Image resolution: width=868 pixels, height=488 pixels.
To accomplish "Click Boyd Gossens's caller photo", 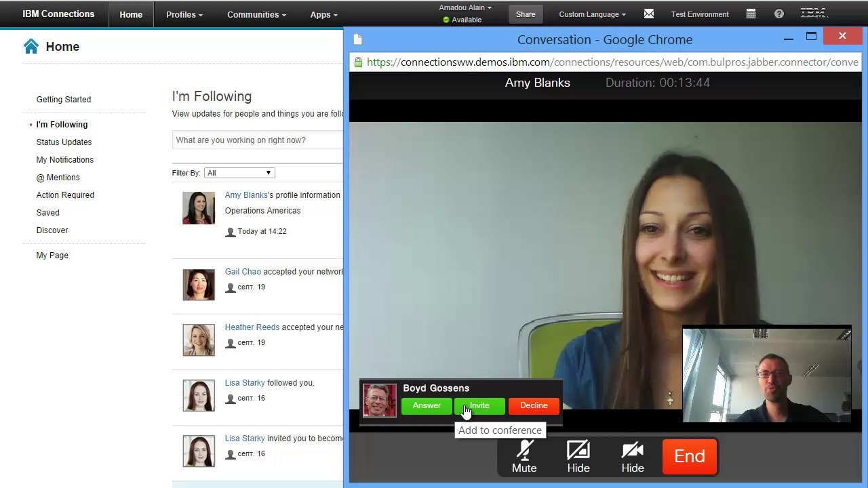I will 380,401.
